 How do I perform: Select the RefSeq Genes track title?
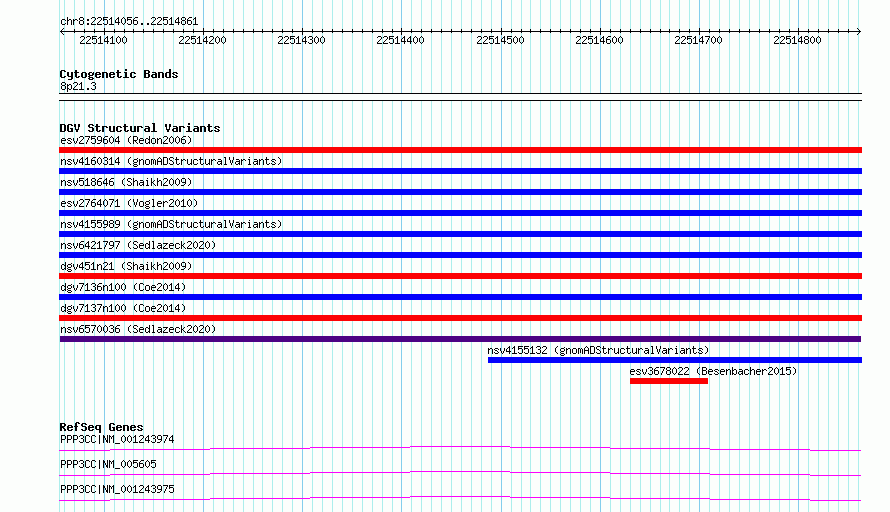101,427
